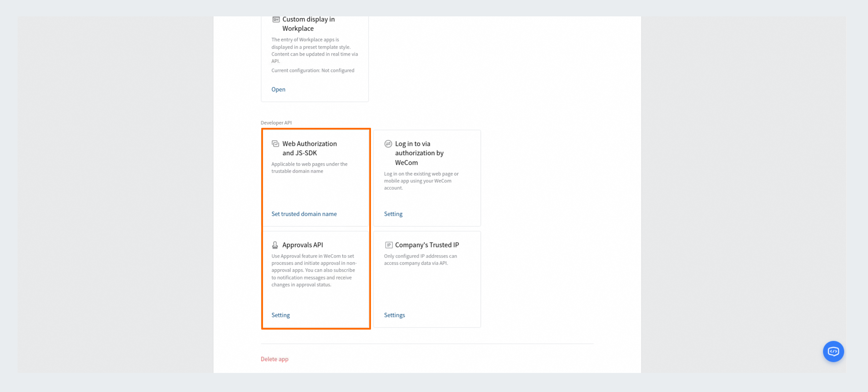Click Set trusted domain name link
Screen dimensions: 868x392
tap(304, 214)
